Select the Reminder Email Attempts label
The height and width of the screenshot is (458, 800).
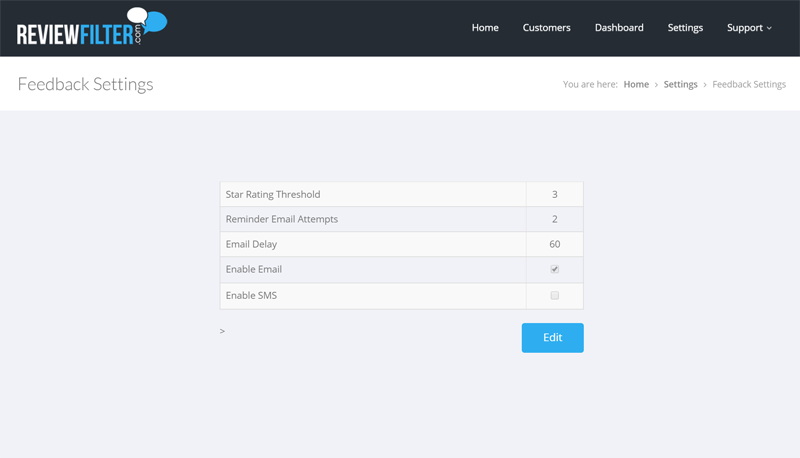pos(282,219)
